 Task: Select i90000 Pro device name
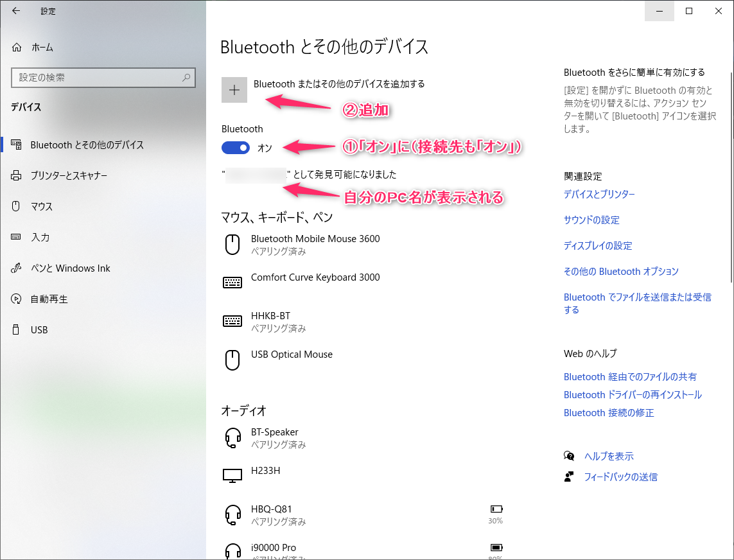click(274, 547)
